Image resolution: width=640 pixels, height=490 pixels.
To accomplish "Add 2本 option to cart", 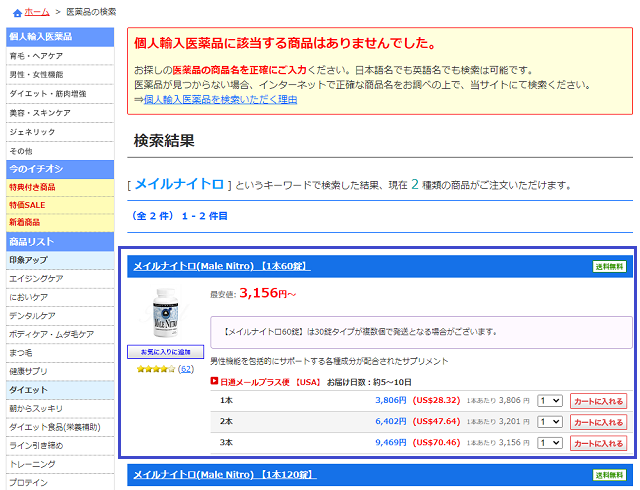I will click(598, 422).
